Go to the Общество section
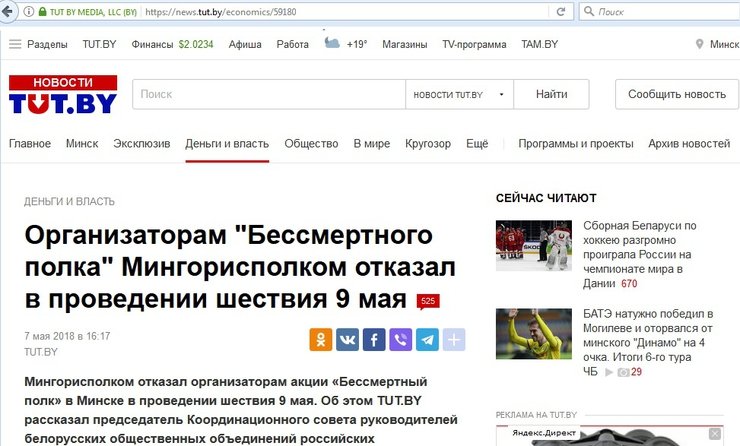Viewport: 740px width, 446px height. (x=311, y=144)
